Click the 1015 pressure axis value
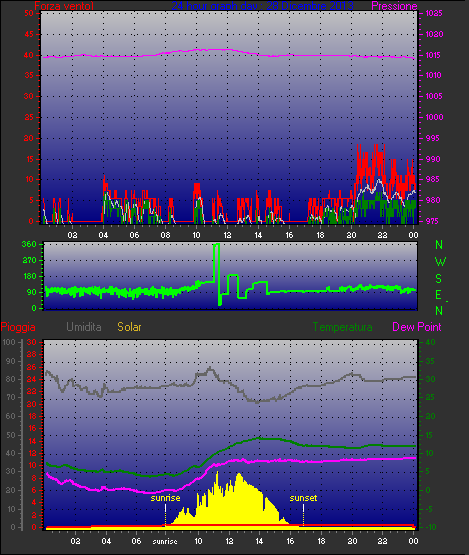 [433, 55]
